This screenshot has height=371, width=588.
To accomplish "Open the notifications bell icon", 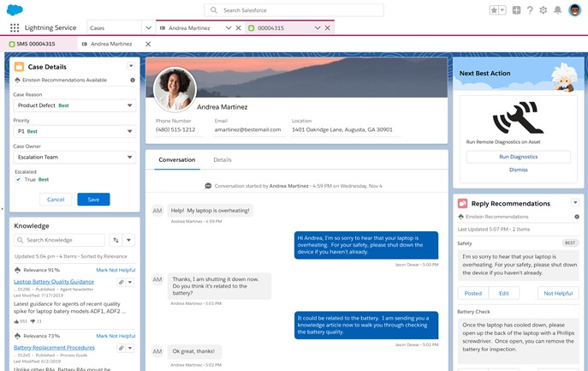I will pos(558,10).
